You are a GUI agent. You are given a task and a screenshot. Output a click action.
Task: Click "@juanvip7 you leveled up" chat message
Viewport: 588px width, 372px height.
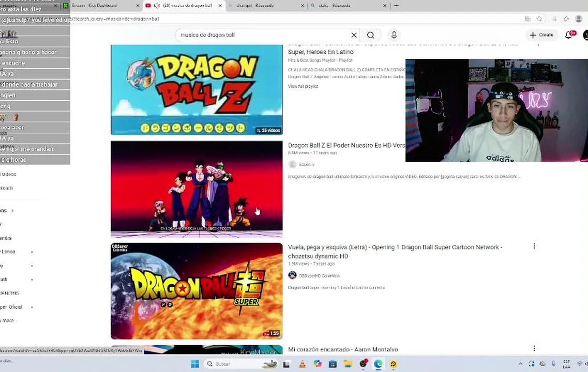point(35,20)
